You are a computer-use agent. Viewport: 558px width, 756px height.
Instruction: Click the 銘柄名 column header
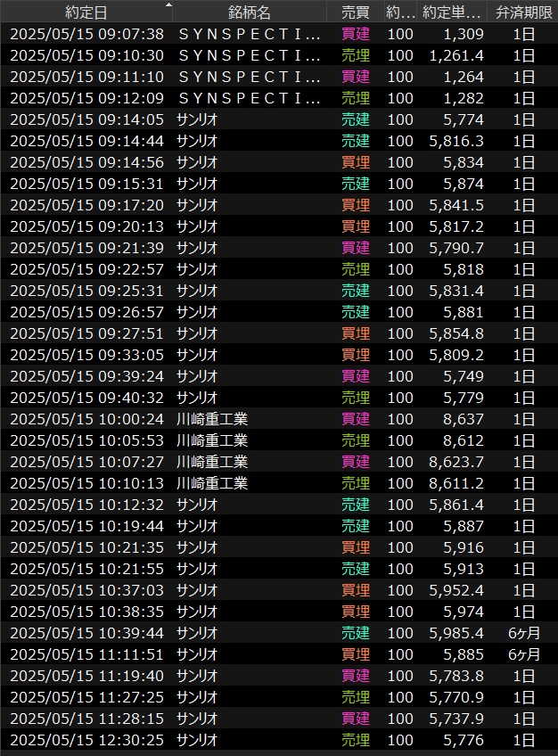pyautogui.click(x=249, y=12)
